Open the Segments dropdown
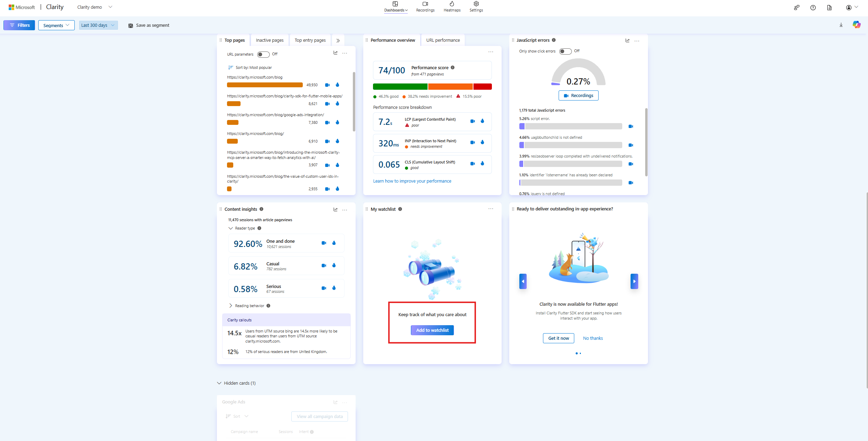This screenshot has width=868, height=441. point(56,25)
